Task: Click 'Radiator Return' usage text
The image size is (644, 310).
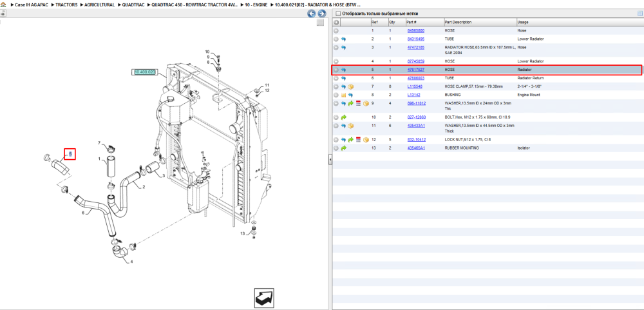Action: pyautogui.click(x=529, y=78)
